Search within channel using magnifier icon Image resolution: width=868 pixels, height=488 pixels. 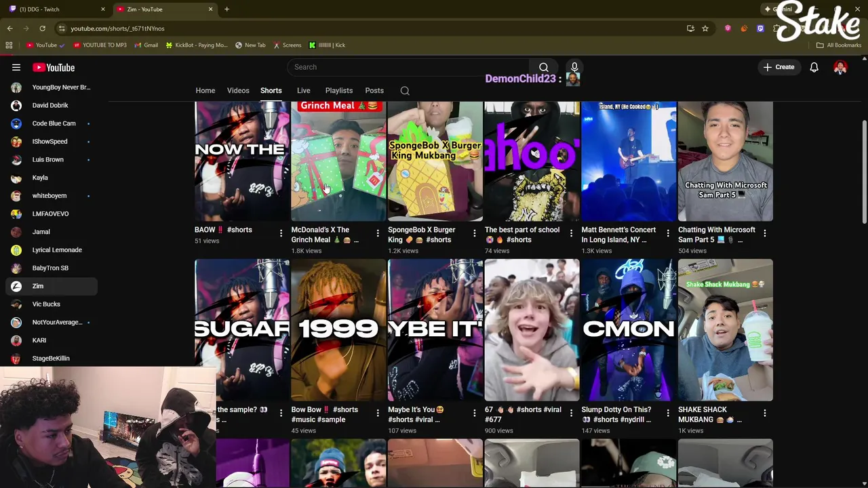405,91
